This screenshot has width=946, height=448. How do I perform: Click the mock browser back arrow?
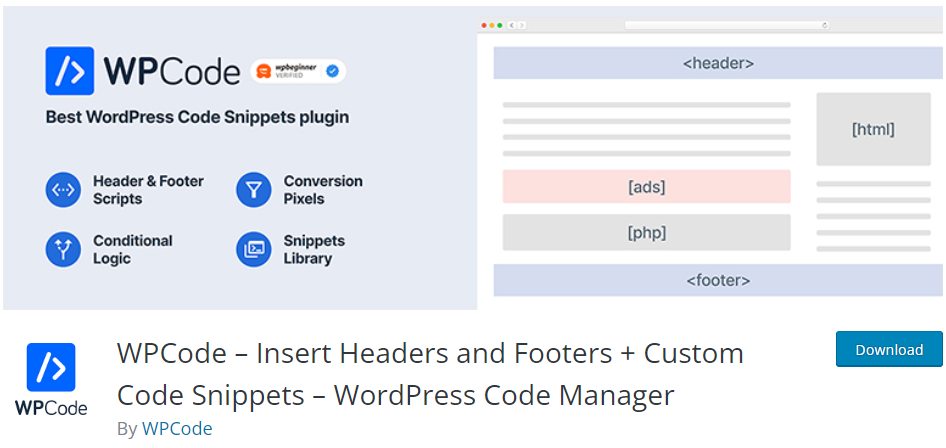tap(512, 25)
